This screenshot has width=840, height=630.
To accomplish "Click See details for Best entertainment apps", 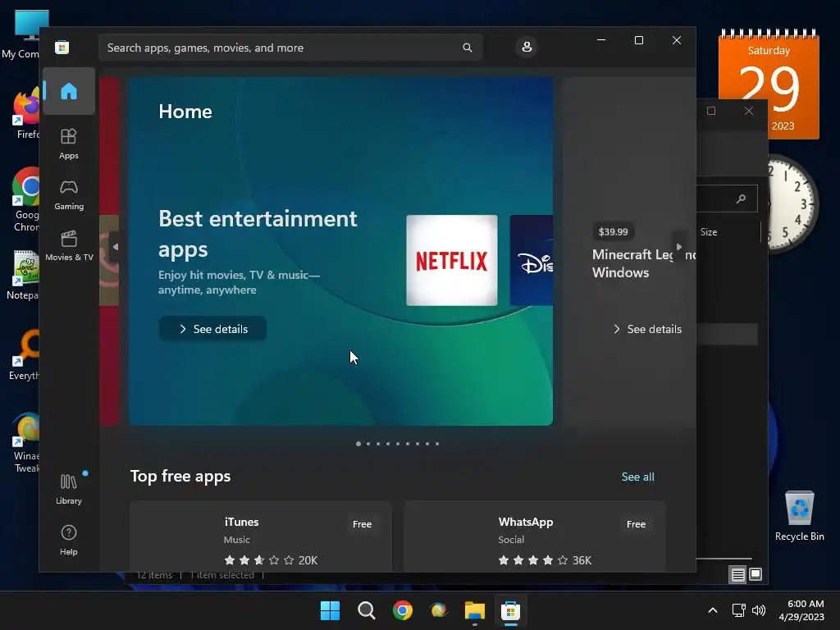I will [212, 329].
